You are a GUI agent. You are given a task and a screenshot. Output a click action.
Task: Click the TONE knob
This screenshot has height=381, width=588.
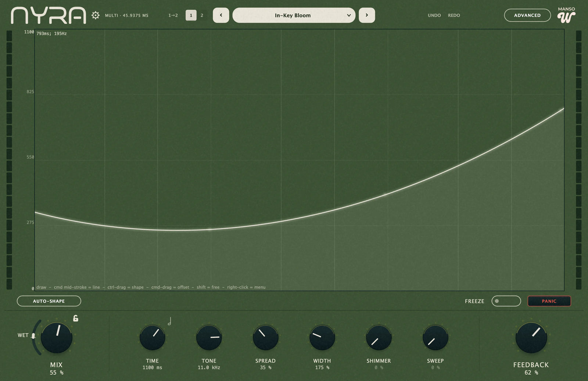pos(209,337)
